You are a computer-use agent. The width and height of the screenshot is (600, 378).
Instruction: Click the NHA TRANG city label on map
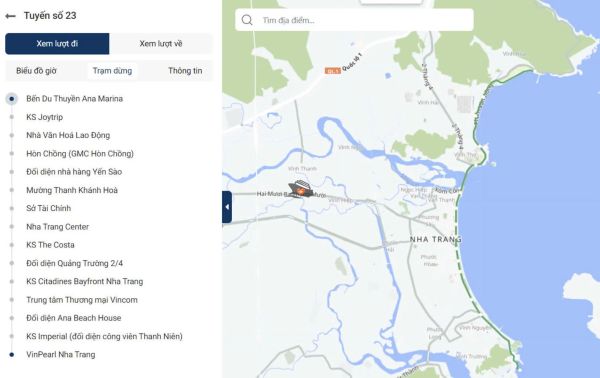(x=436, y=240)
